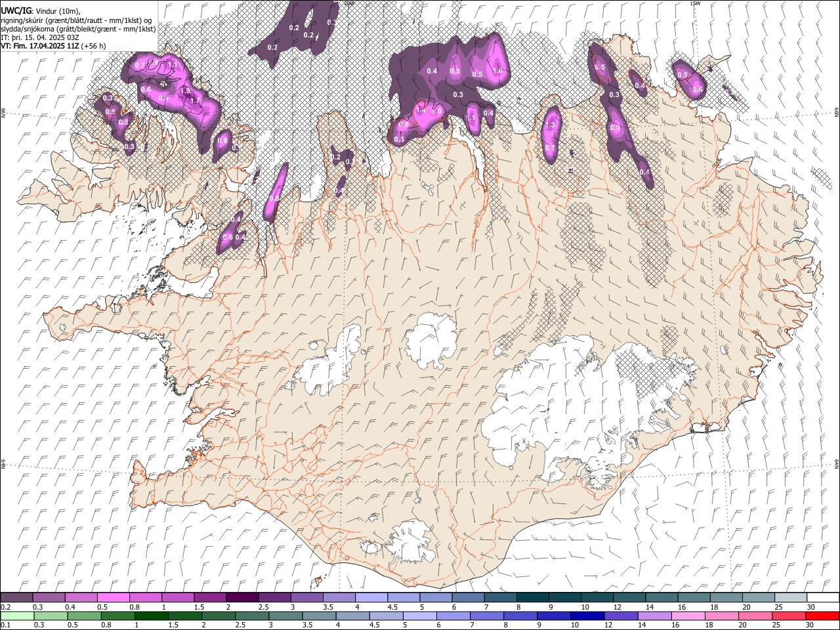Click the 20W longitude label
The image size is (840, 630).
pyautogui.click(x=350, y=3)
